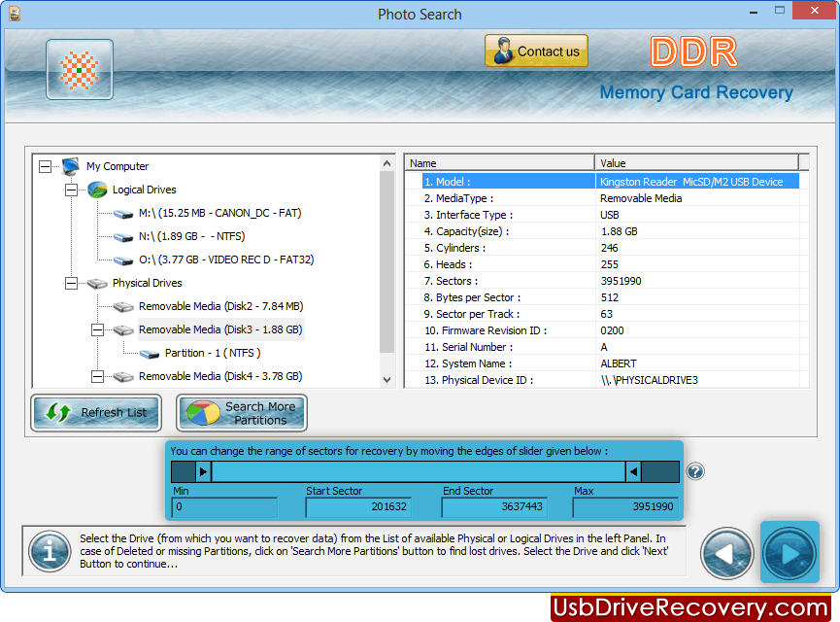
Task: Continue with the Next arrow button
Action: 790,553
